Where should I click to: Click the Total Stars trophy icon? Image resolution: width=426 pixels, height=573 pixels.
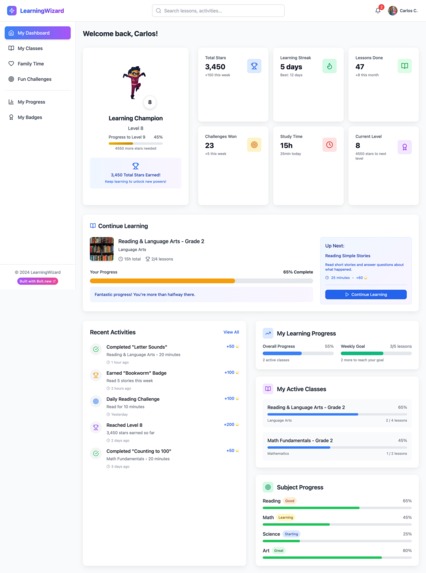[x=254, y=66]
